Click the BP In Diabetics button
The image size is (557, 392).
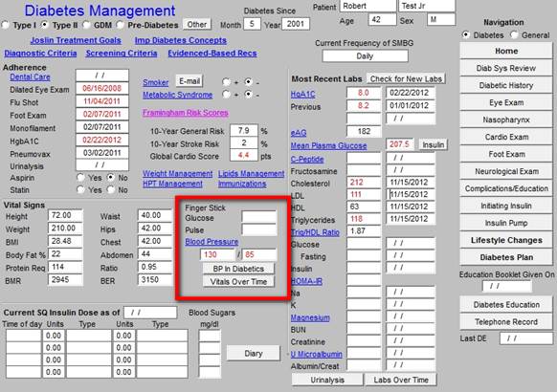pos(238,269)
